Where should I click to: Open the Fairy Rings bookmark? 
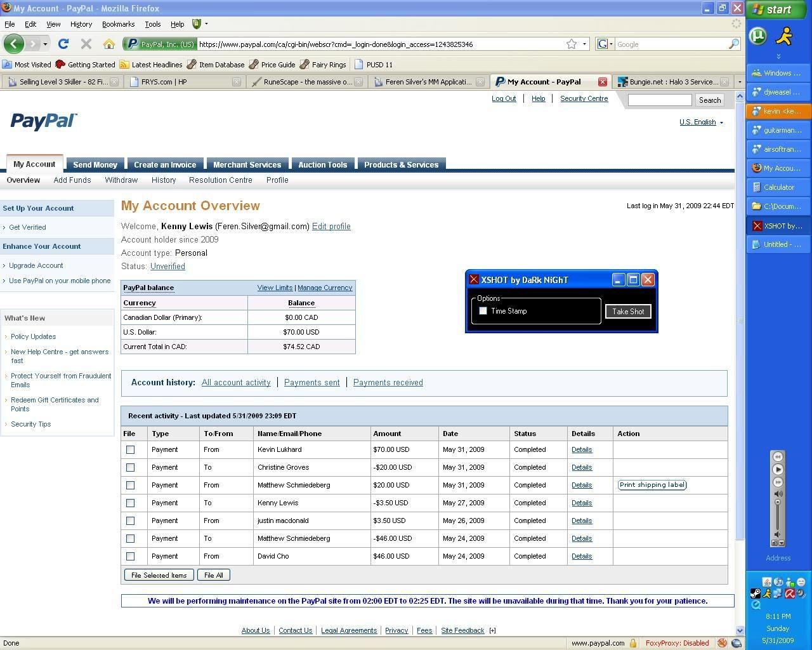[323, 64]
